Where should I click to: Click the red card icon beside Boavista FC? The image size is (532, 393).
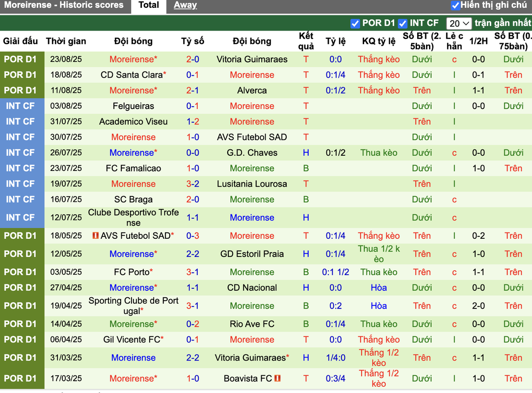pos(278,378)
